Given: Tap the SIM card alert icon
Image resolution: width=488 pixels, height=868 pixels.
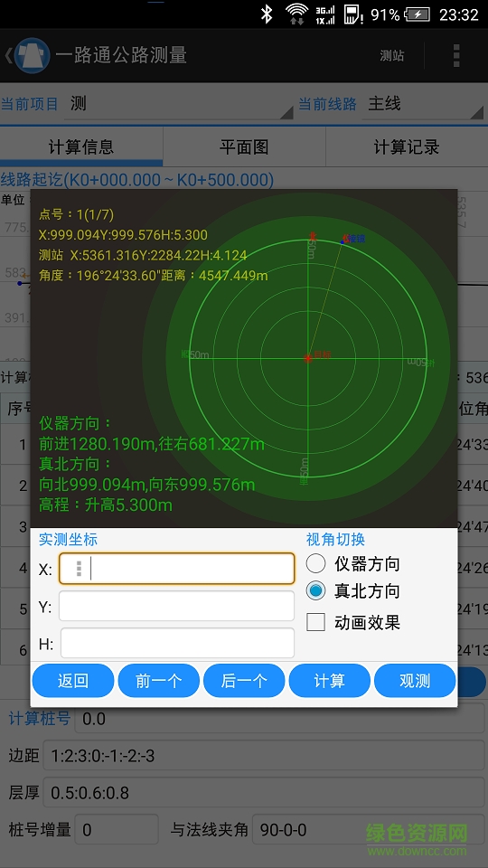Looking at the screenshot, I should coord(353,14).
